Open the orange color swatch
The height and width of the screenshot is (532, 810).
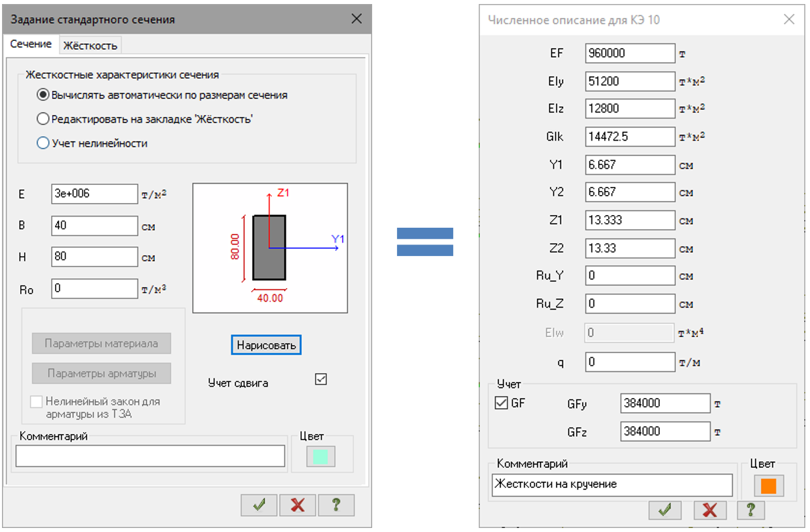pyautogui.click(x=768, y=485)
